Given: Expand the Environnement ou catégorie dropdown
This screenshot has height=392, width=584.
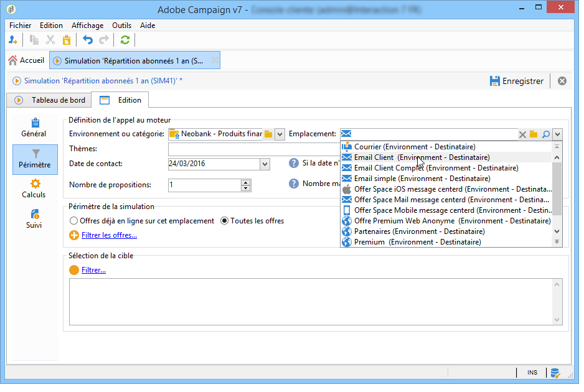Looking at the screenshot, I should [x=280, y=134].
